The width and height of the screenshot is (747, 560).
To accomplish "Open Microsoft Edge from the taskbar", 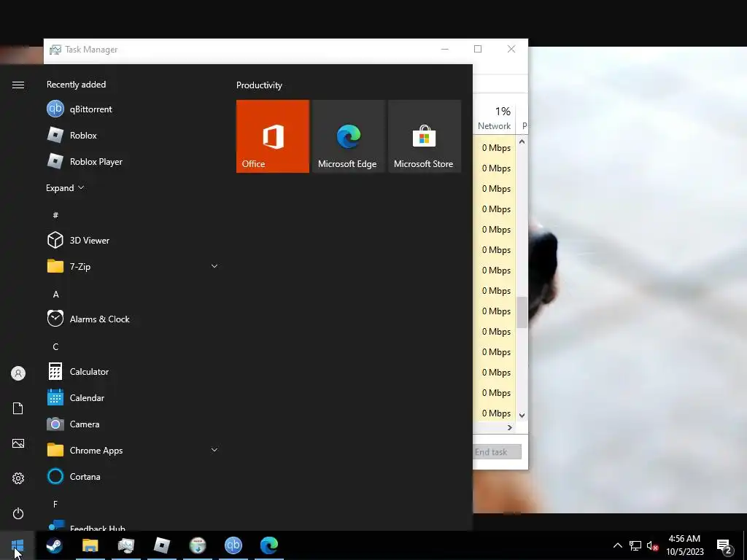I will (x=268, y=545).
